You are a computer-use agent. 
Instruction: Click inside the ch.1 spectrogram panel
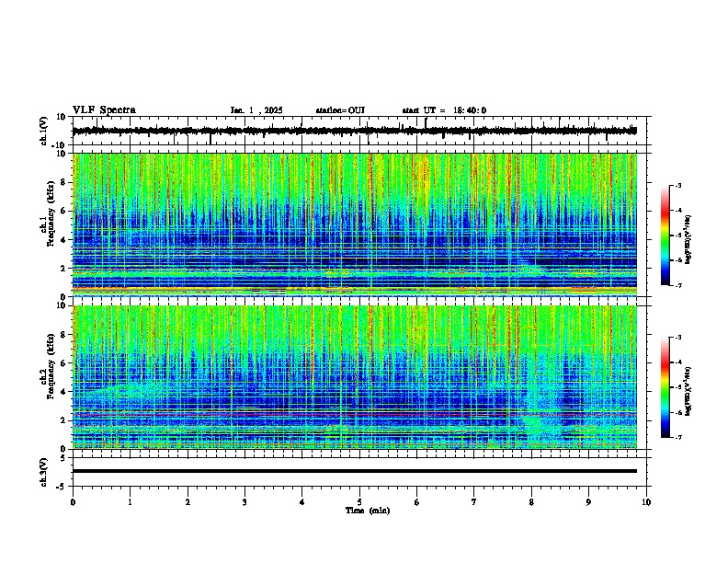[355, 224]
